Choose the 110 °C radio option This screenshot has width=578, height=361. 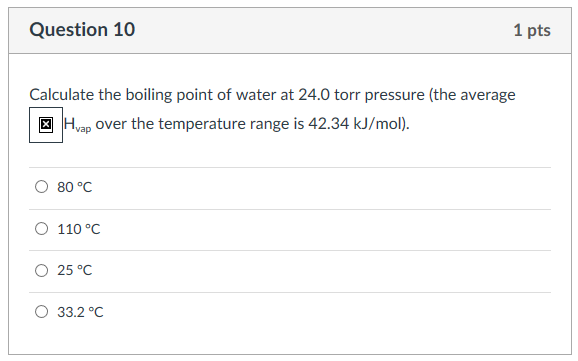[x=41, y=229]
